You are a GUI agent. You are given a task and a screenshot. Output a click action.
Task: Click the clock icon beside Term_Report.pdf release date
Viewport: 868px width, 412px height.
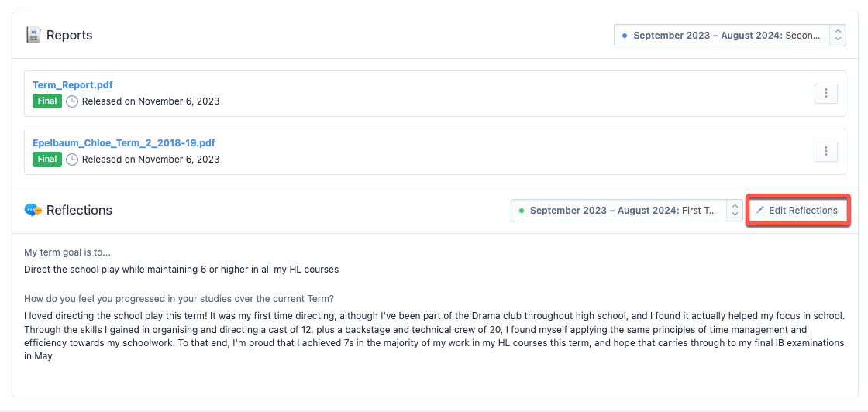[72, 101]
